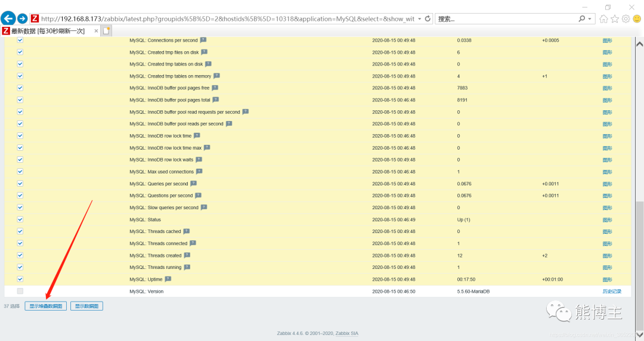Show help for InnoDB buffer pool pages total
This screenshot has width=644, height=341.
click(216, 100)
